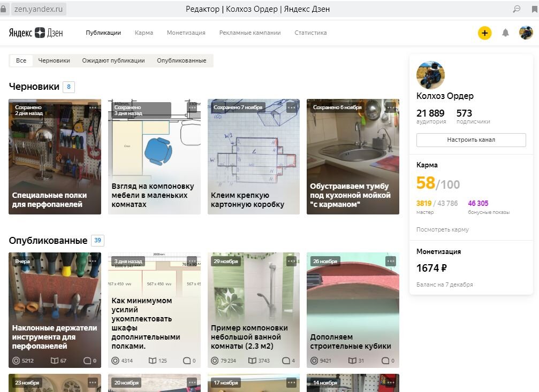Click reads icon with 3743 count
This screenshot has height=392, width=539.
(x=252, y=360)
